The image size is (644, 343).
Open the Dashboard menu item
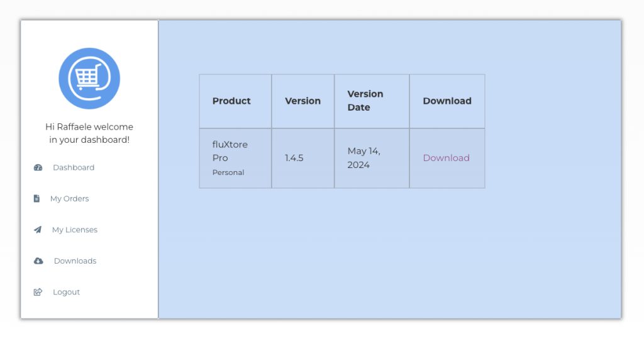click(74, 167)
